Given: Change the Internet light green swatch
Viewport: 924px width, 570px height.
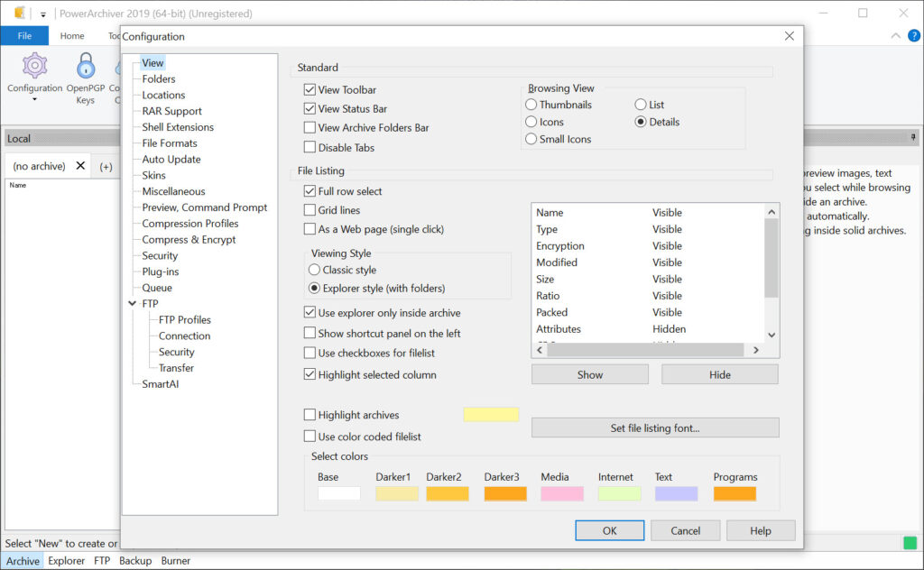Looking at the screenshot, I should 619,493.
